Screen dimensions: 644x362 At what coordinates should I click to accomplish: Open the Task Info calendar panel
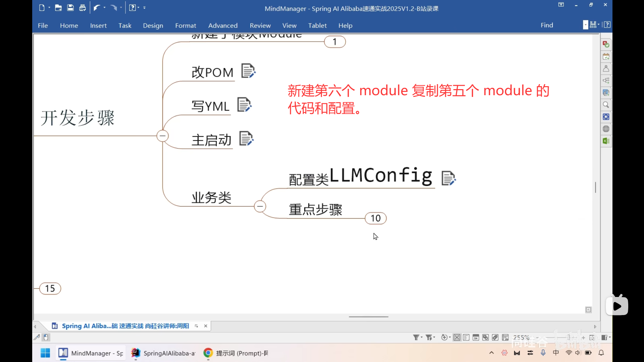(606, 56)
